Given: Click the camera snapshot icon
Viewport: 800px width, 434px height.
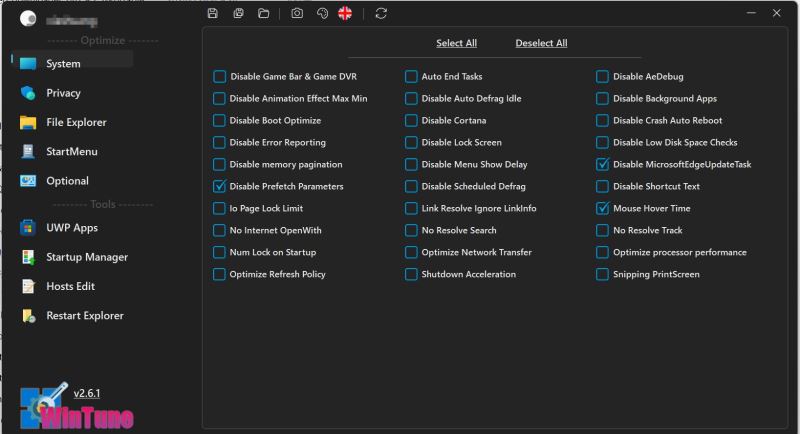Looking at the screenshot, I should coord(297,14).
